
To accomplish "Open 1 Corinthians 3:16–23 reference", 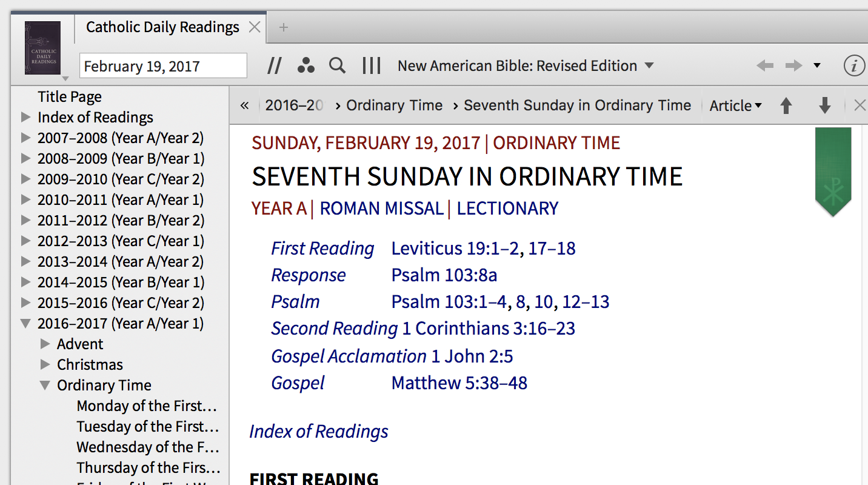I will (x=489, y=329).
